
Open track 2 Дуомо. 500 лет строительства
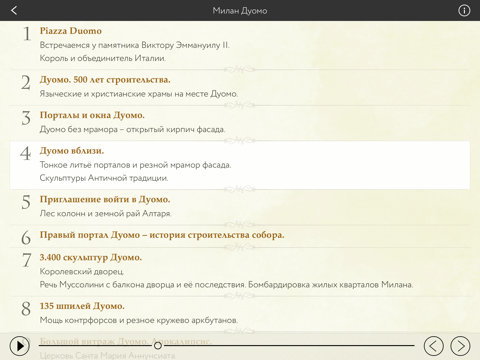point(240,87)
